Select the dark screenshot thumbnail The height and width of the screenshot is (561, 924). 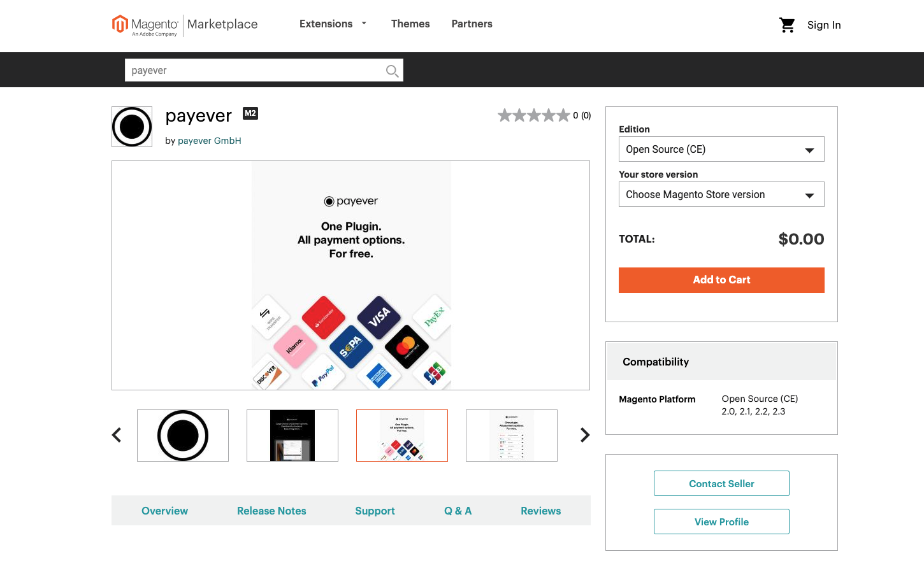292,436
